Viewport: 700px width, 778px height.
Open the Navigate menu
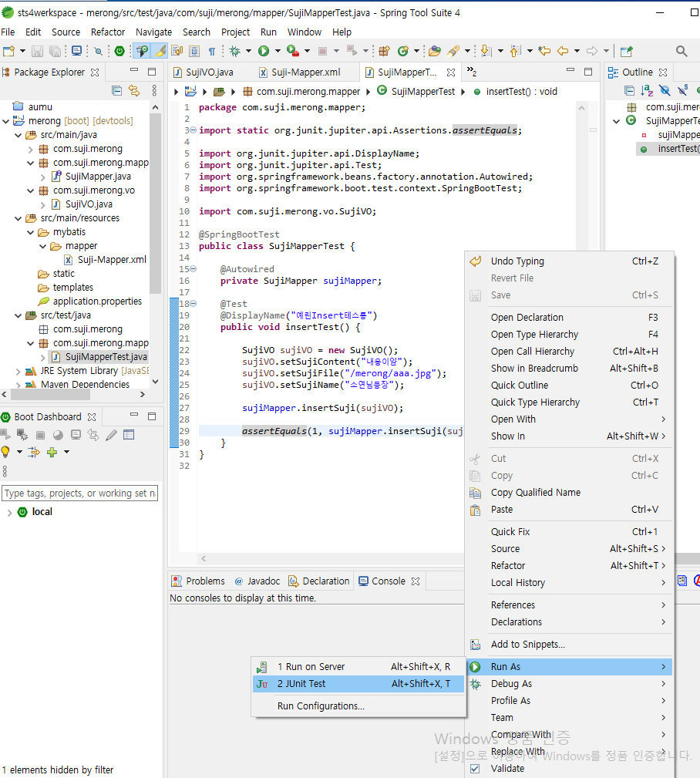(x=153, y=32)
